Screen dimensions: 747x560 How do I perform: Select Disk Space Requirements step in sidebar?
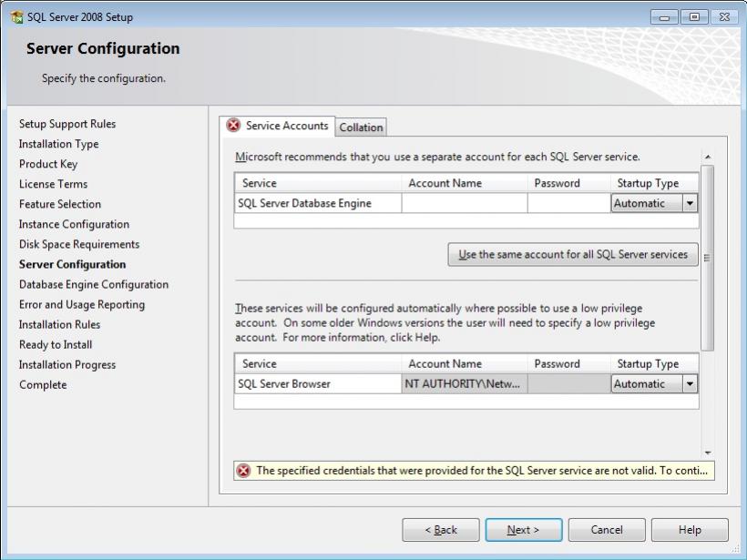coord(79,244)
